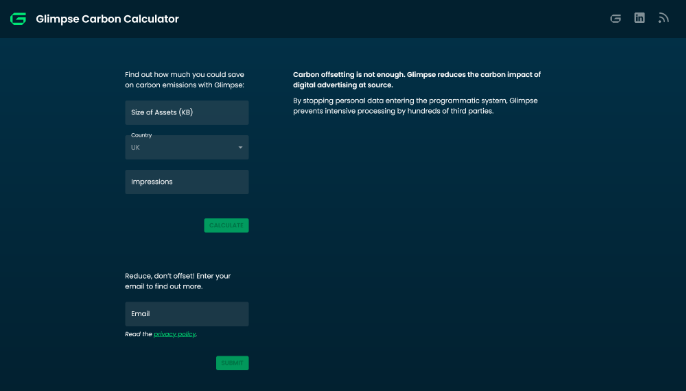This screenshot has height=391, width=686.
Task: Open the privacy policy link
Action: (175, 334)
